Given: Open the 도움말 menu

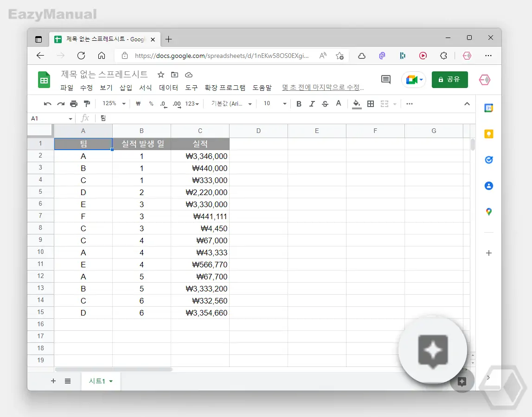Looking at the screenshot, I should [x=262, y=88].
